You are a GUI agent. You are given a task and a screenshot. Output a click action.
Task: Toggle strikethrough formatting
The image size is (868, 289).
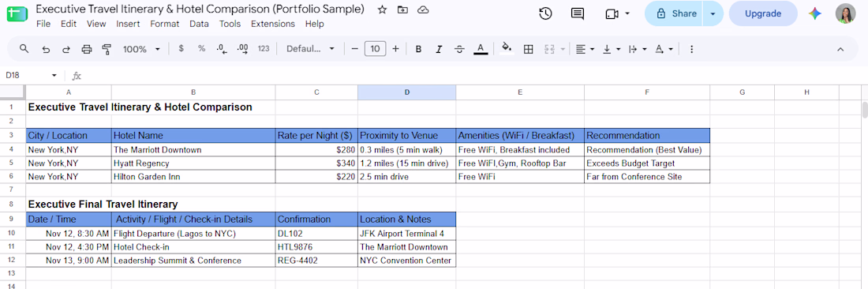tap(459, 49)
